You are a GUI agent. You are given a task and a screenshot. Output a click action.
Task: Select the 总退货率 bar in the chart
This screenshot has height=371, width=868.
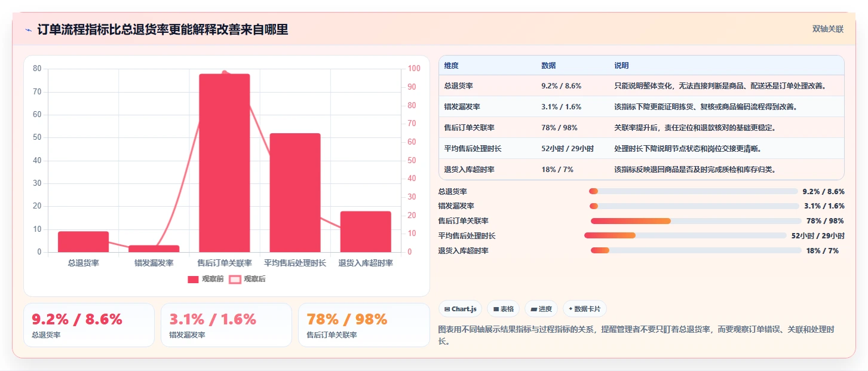click(83, 241)
